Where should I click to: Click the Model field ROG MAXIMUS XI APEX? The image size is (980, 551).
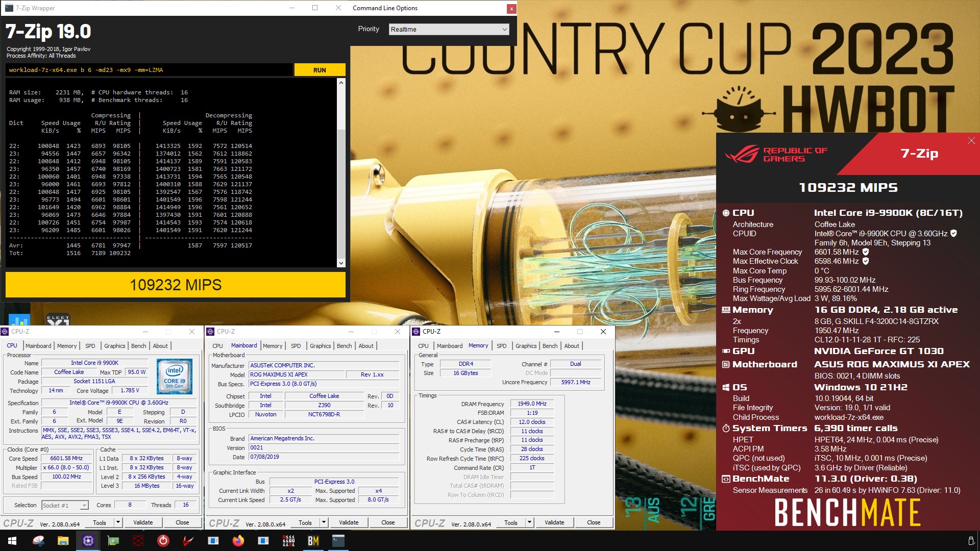click(x=296, y=374)
